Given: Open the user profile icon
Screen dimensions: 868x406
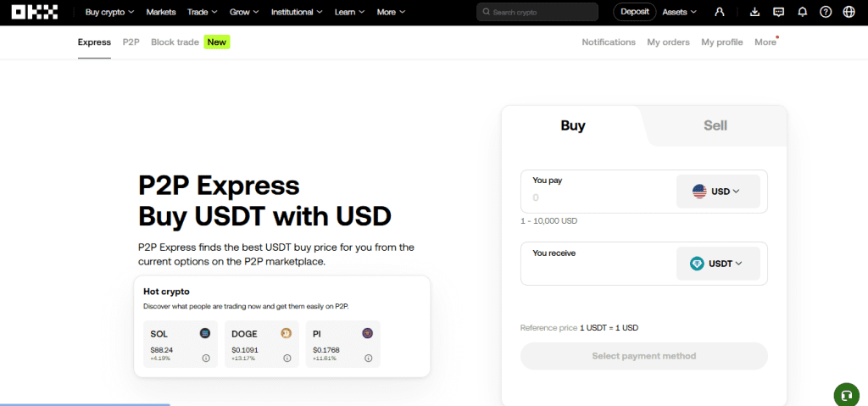Looking at the screenshot, I should [720, 12].
